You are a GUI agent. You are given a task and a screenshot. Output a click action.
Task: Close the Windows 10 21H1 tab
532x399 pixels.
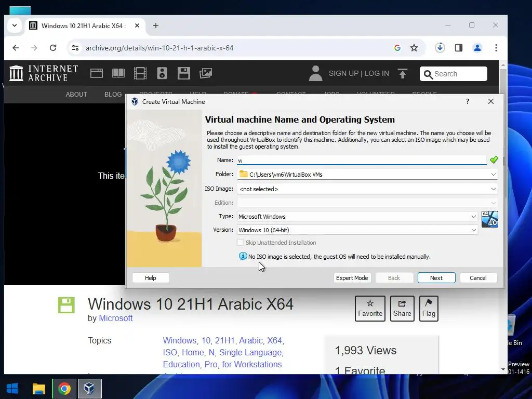pyautogui.click(x=137, y=25)
